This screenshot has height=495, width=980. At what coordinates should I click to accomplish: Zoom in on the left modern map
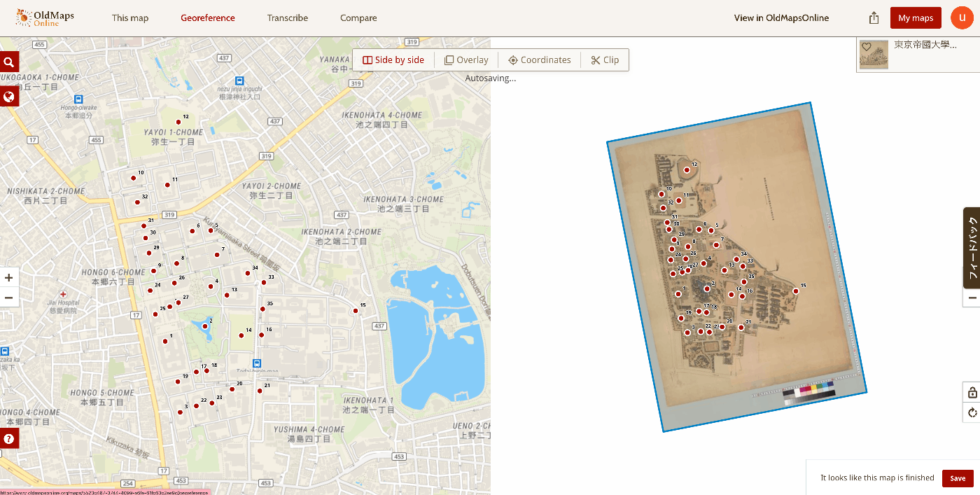9,277
